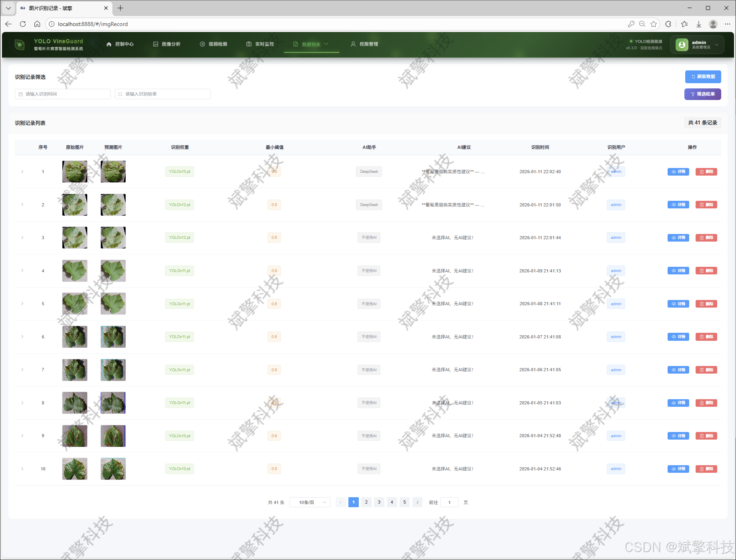View original image thumbnail of row 1

pyautogui.click(x=75, y=172)
